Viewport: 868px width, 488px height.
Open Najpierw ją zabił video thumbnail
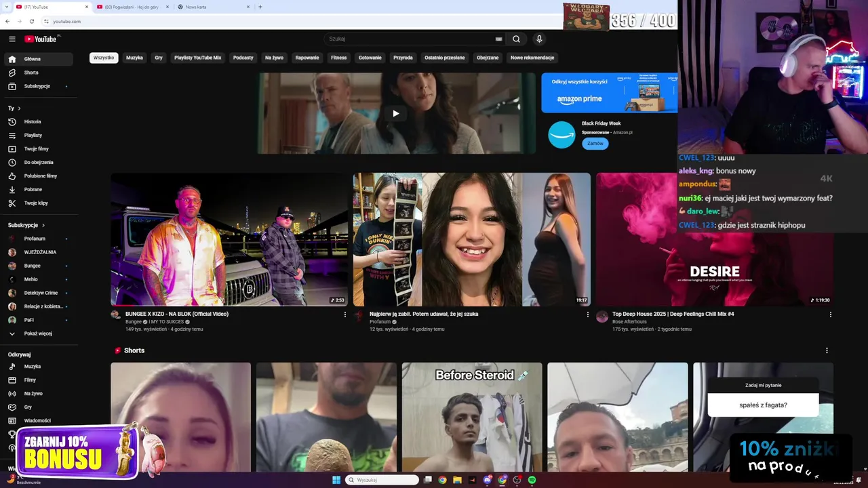tap(472, 239)
